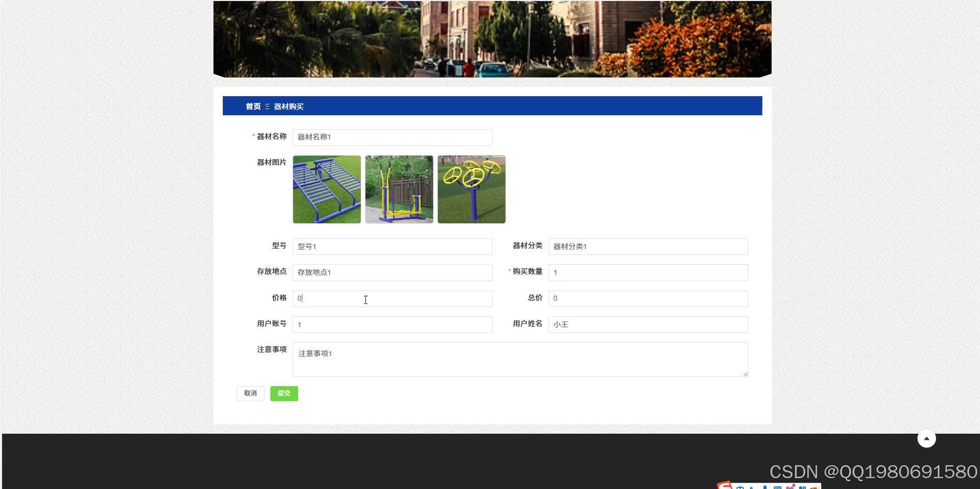Select the 型号 model input field

pos(392,247)
